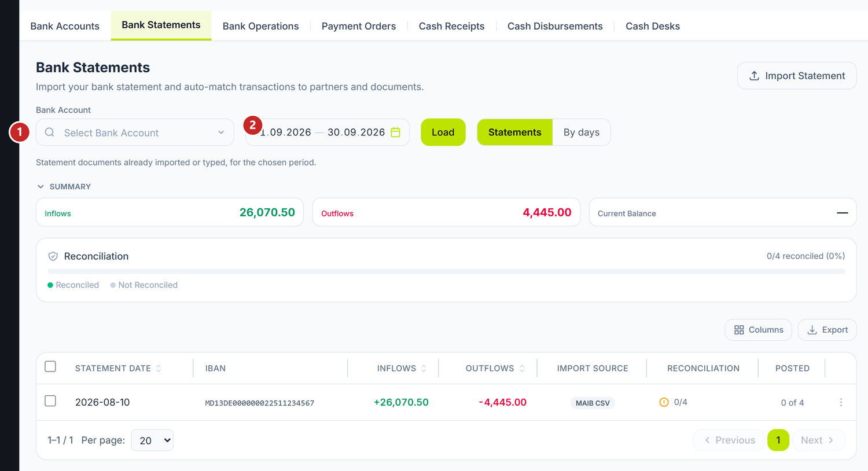Switch the view to Statements
The height and width of the screenshot is (471, 868).
pos(514,133)
